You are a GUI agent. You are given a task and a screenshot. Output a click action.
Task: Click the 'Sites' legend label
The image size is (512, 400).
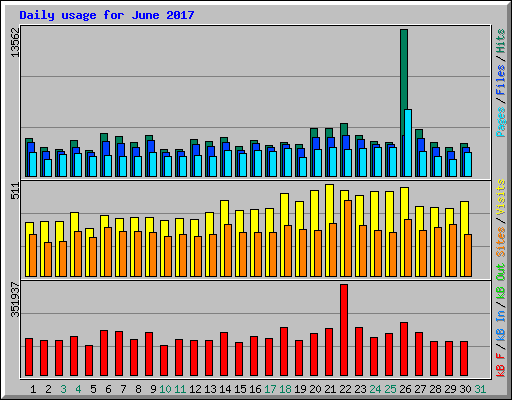click(x=501, y=242)
